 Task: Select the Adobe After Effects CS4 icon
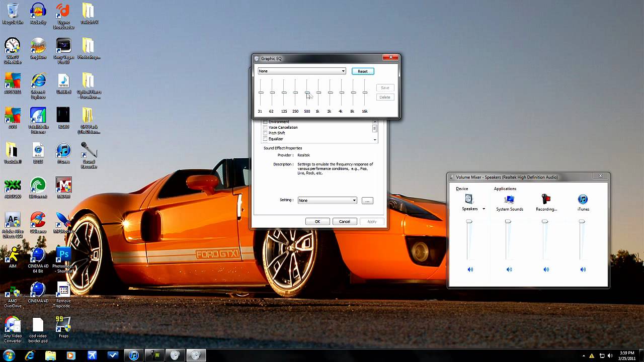tap(13, 225)
